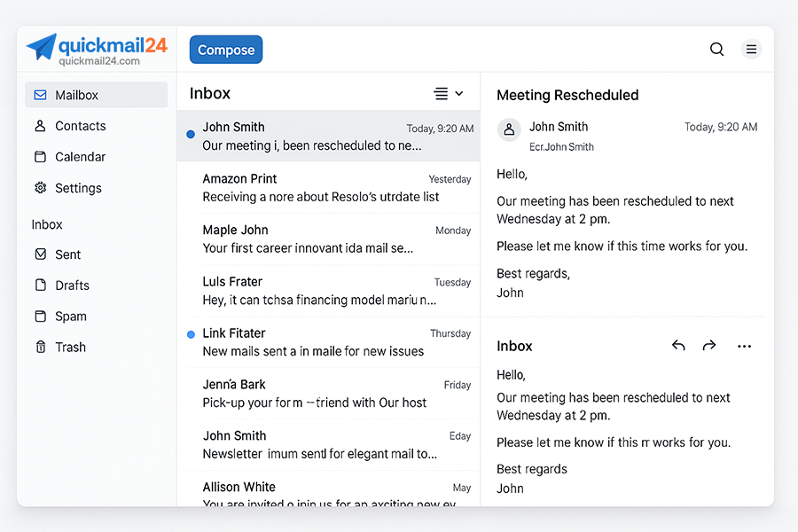Click the Settings gear icon
This screenshot has width=798, height=532.
(40, 188)
